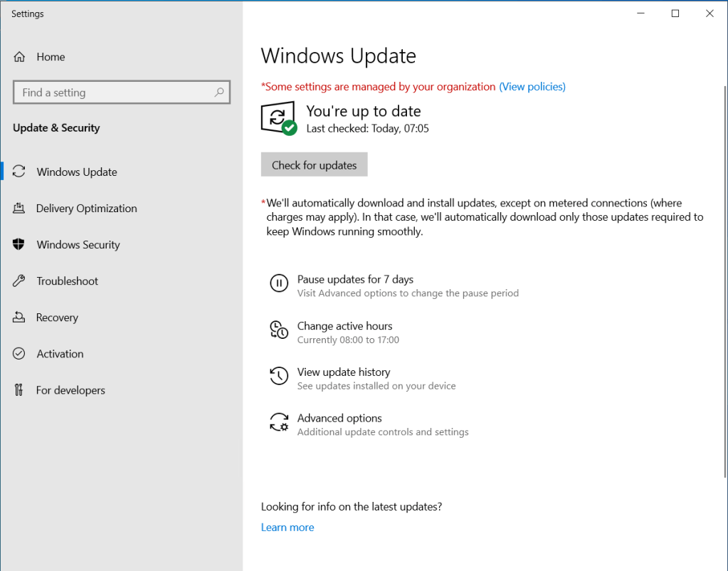Viewport: 728px width, 571px height.
Task: Click the Advanced options gear icon
Action: click(x=278, y=422)
